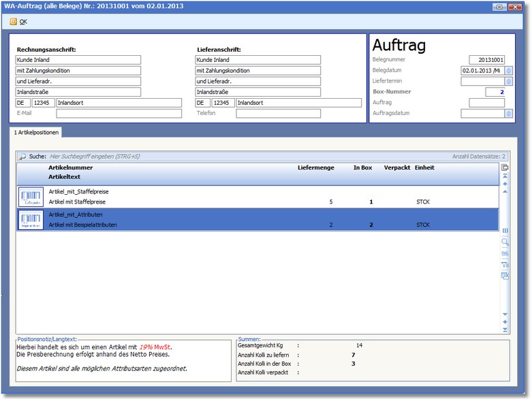The image size is (532, 401).
Task: Jump to last record using the bottom arrow icon
Action: 505,330
